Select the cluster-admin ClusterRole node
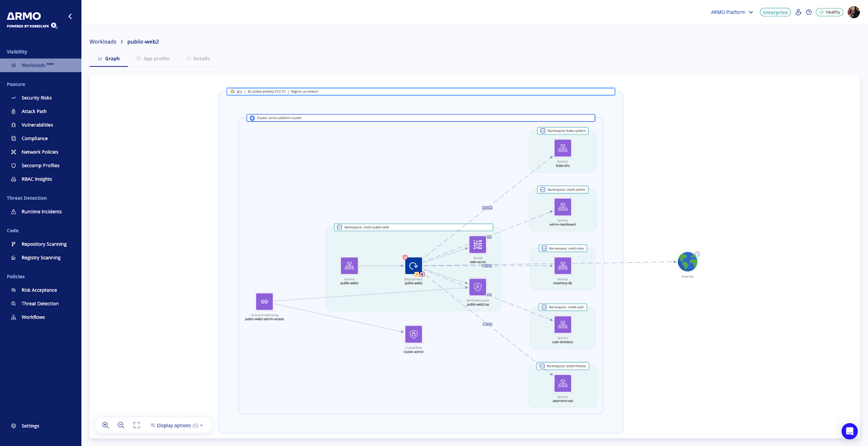Screen dimensions: 868x446 tap(413, 334)
